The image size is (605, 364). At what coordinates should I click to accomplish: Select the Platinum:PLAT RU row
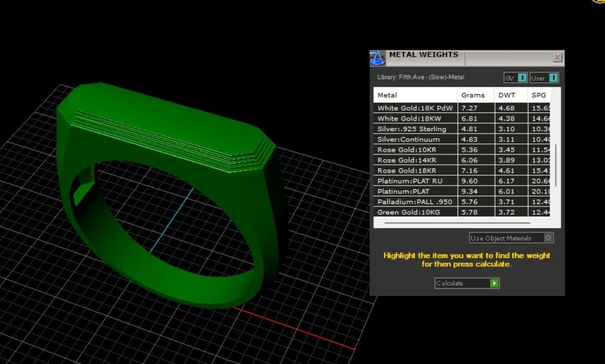[x=461, y=180]
